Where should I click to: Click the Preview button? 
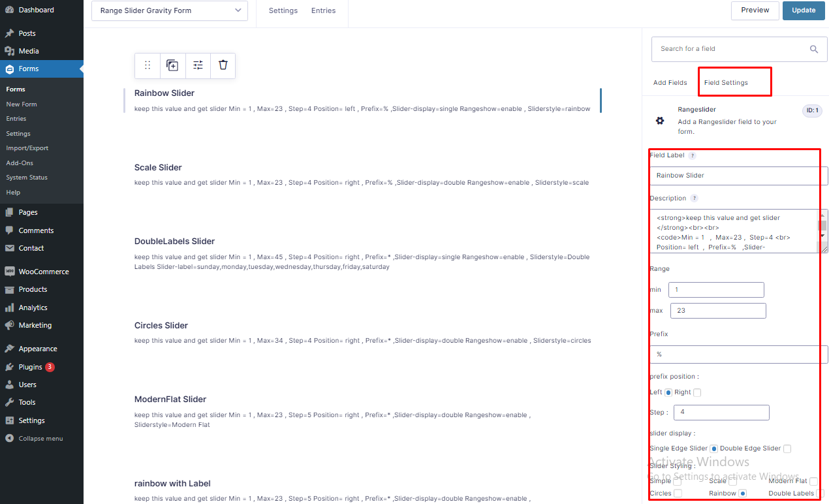tap(755, 10)
